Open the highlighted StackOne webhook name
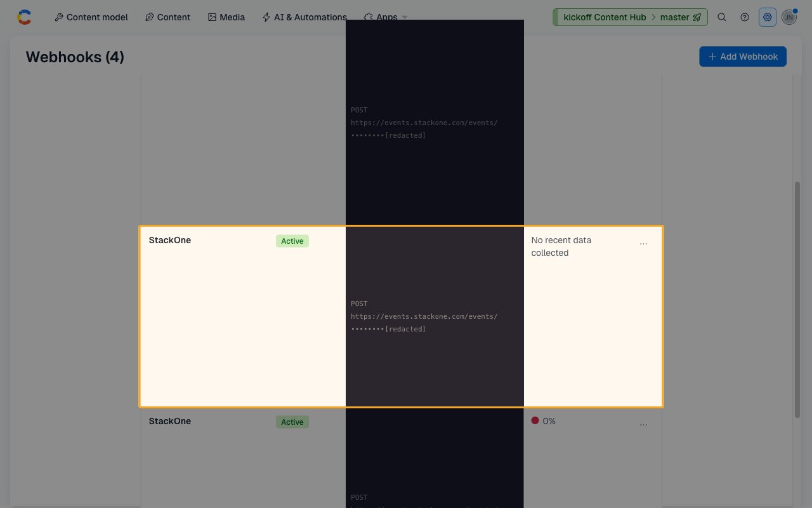This screenshot has width=812, height=508. point(170,240)
